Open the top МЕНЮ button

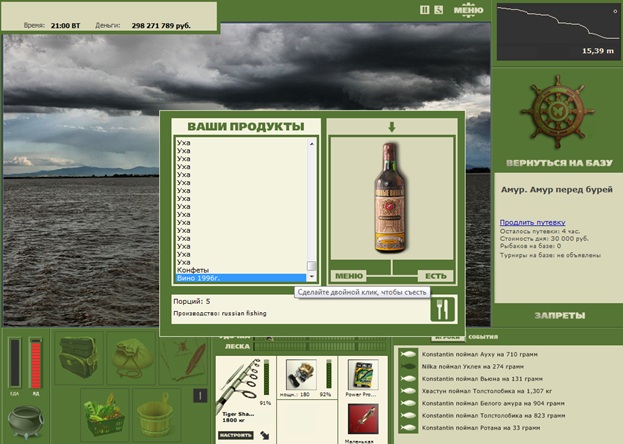[x=468, y=10]
